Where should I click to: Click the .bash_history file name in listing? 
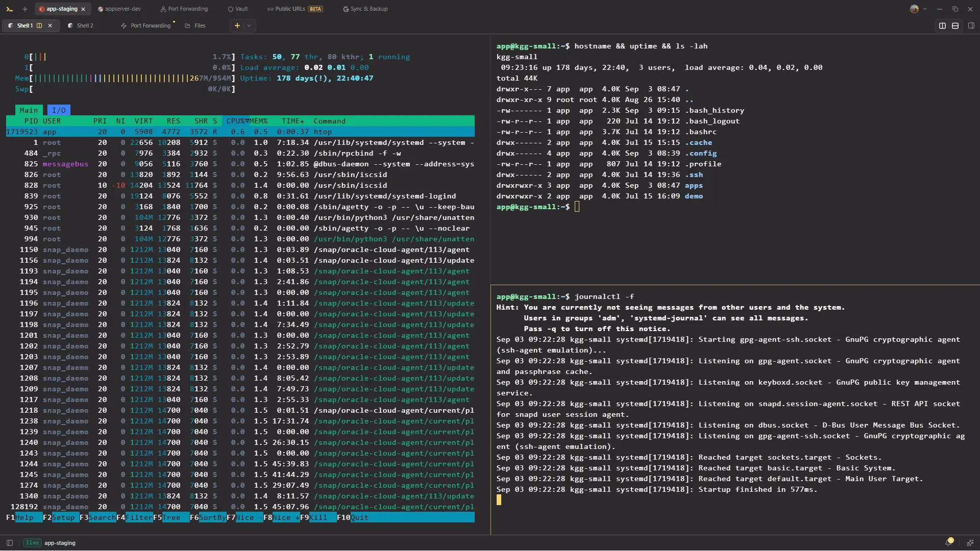pos(715,110)
